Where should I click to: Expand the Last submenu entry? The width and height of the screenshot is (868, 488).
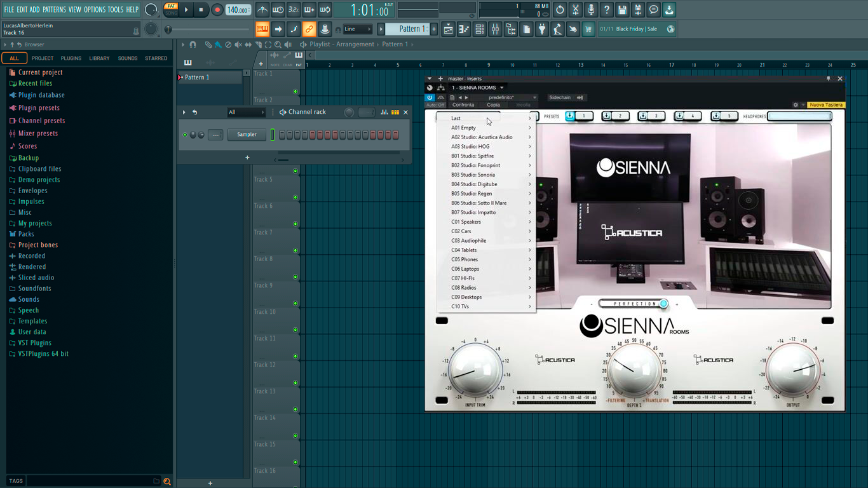pos(486,118)
